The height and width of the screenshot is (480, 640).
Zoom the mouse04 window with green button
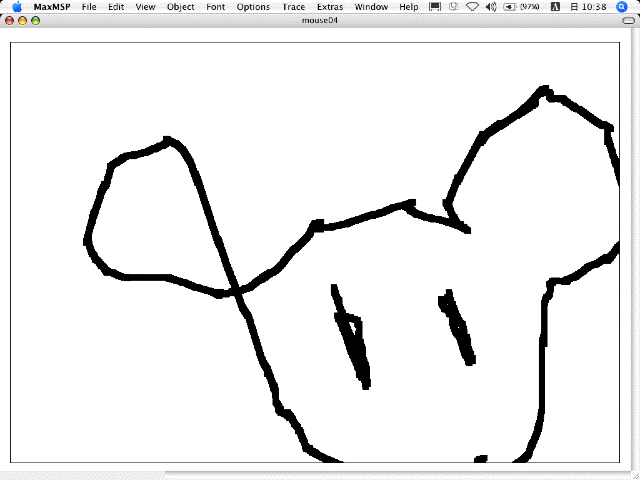36,20
